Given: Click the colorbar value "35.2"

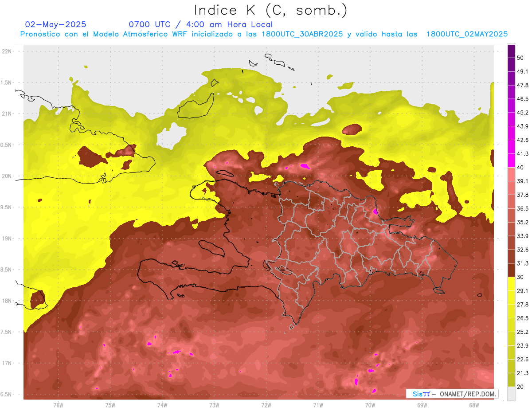Looking at the screenshot, I should 523,222.
